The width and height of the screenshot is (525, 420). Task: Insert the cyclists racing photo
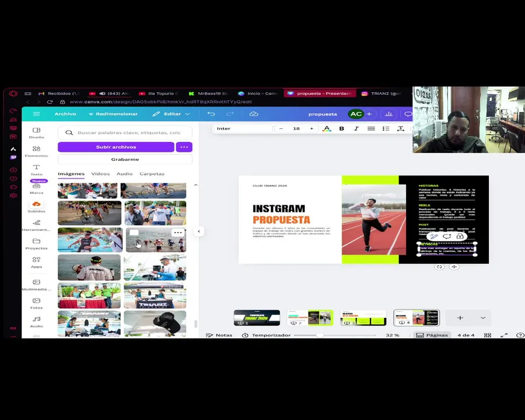[x=89, y=213]
